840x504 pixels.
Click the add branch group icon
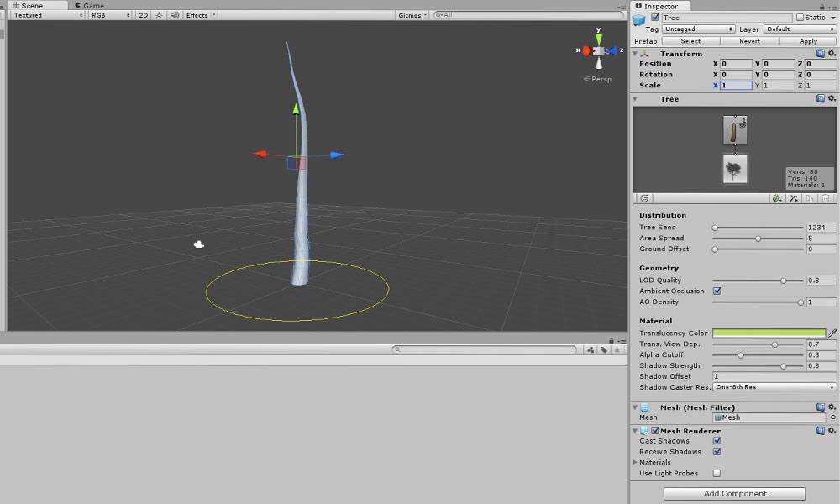point(793,198)
